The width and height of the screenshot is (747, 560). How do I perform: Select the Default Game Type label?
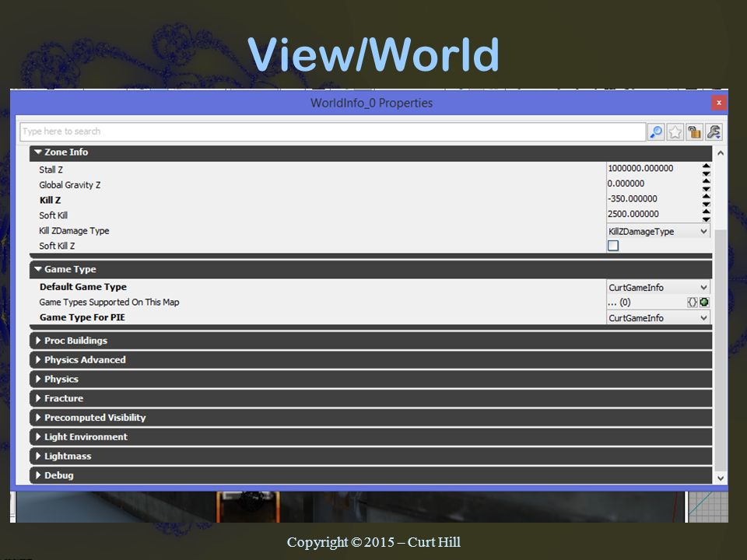pyautogui.click(x=83, y=287)
